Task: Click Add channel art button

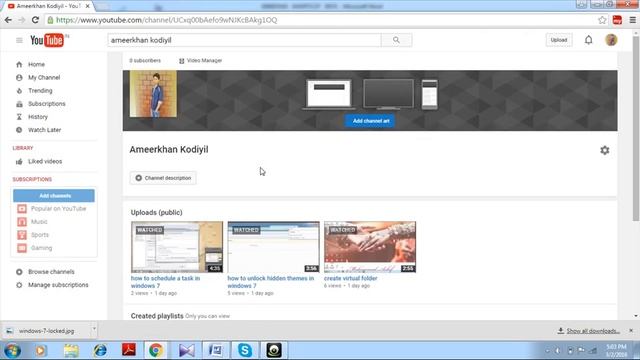Action: click(370, 121)
